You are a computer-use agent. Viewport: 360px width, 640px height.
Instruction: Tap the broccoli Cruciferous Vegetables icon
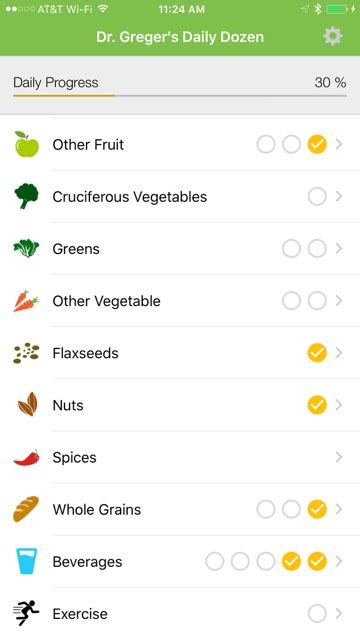pos(27,196)
